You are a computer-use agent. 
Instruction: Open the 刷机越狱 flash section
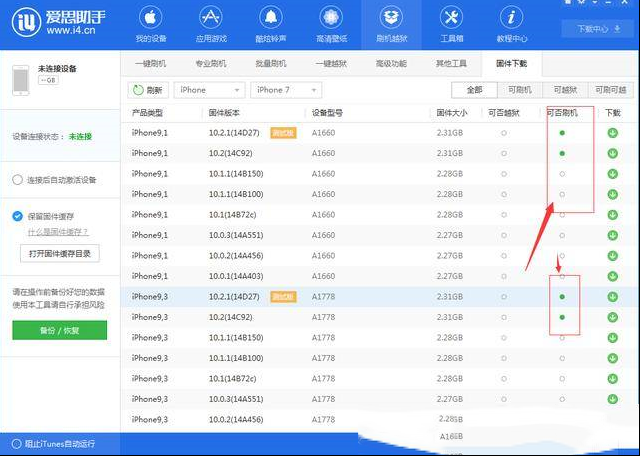391,24
